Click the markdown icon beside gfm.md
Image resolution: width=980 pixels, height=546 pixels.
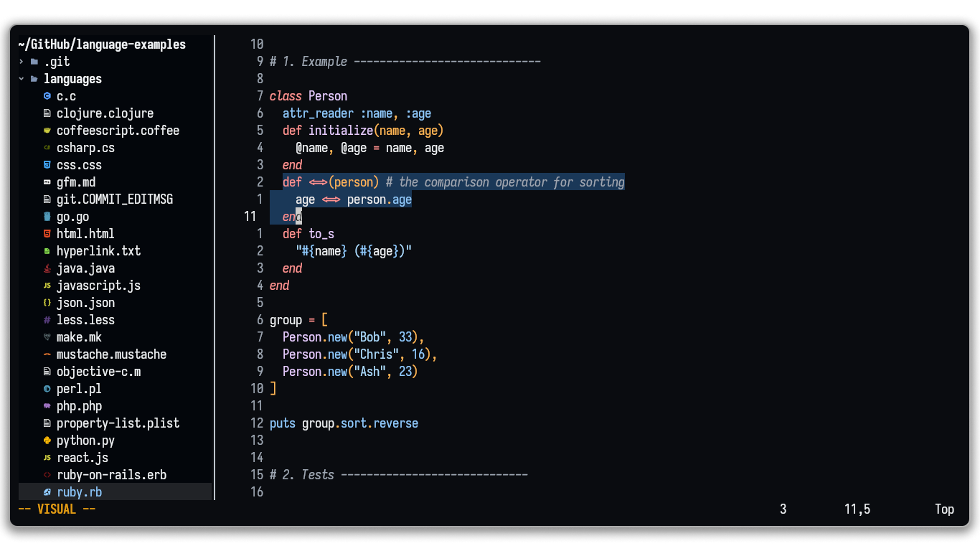point(46,182)
